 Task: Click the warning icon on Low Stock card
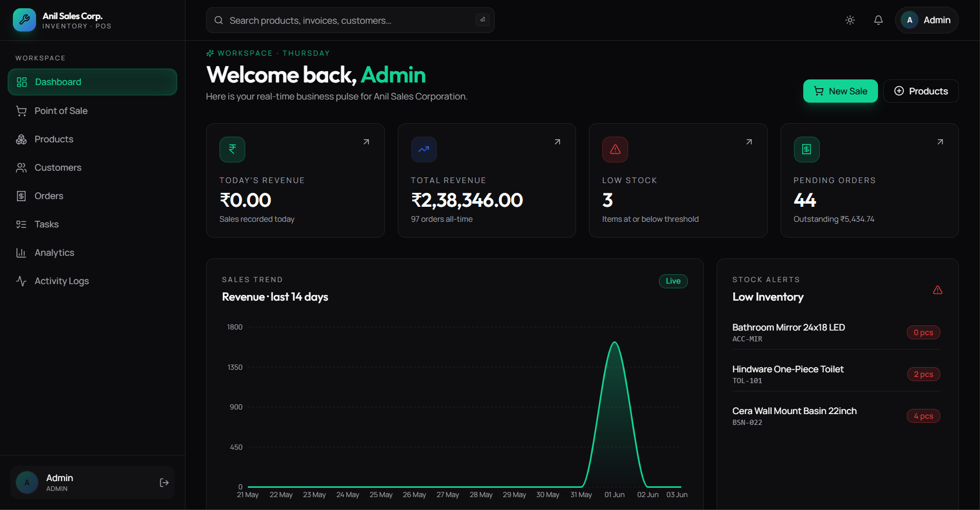(615, 150)
